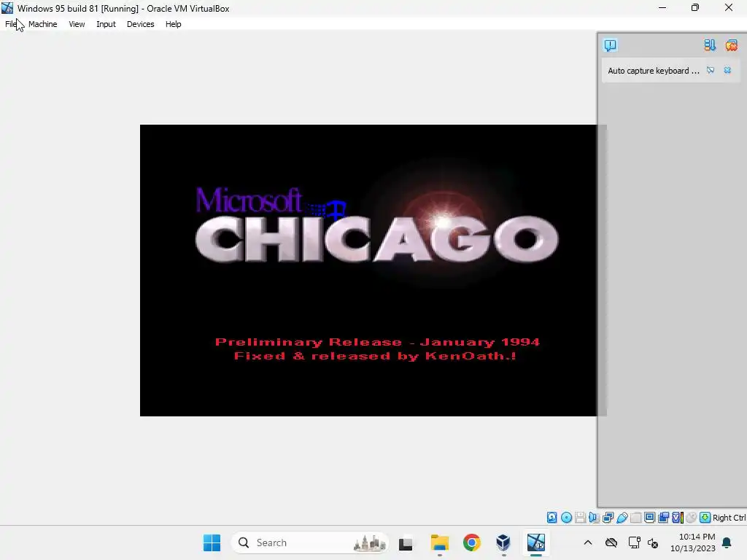Select the running Windows 95 VM taskbar icon
Screen dimensions: 747x560
(536, 542)
